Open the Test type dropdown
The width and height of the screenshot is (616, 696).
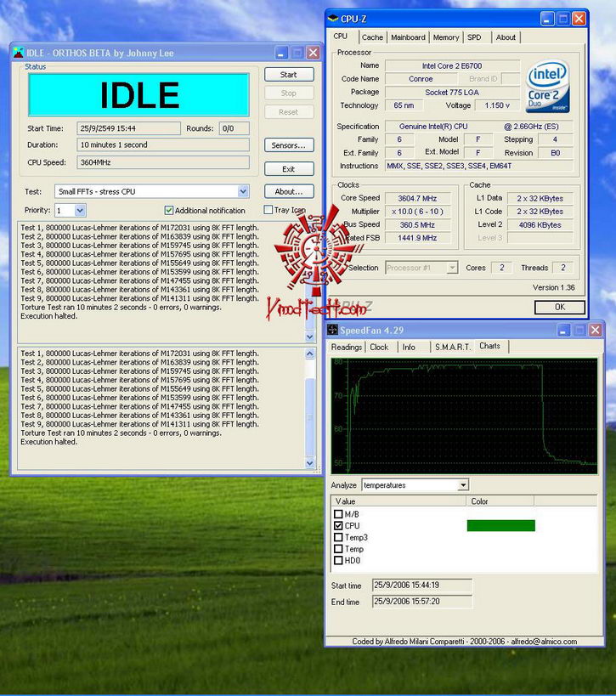[x=243, y=191]
